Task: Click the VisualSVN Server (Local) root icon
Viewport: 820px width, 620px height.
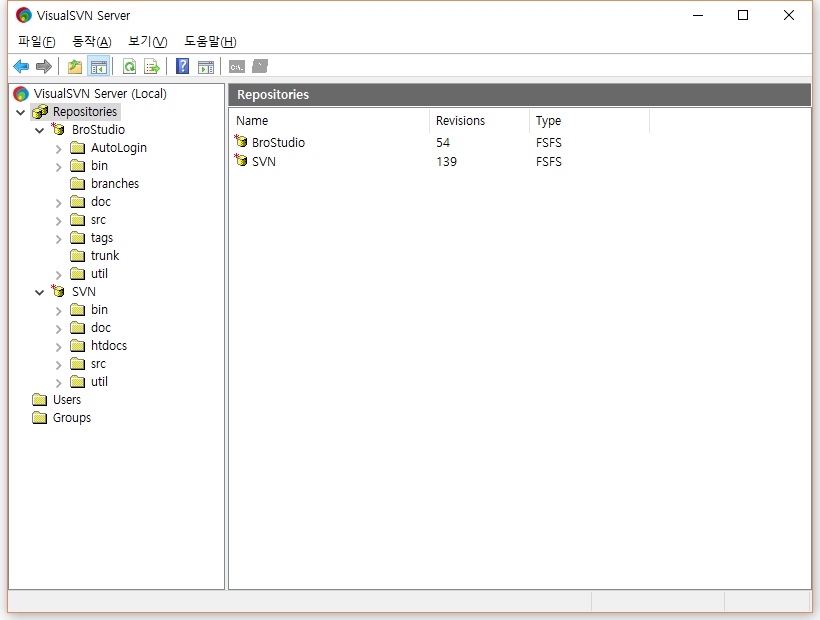Action: pos(21,94)
